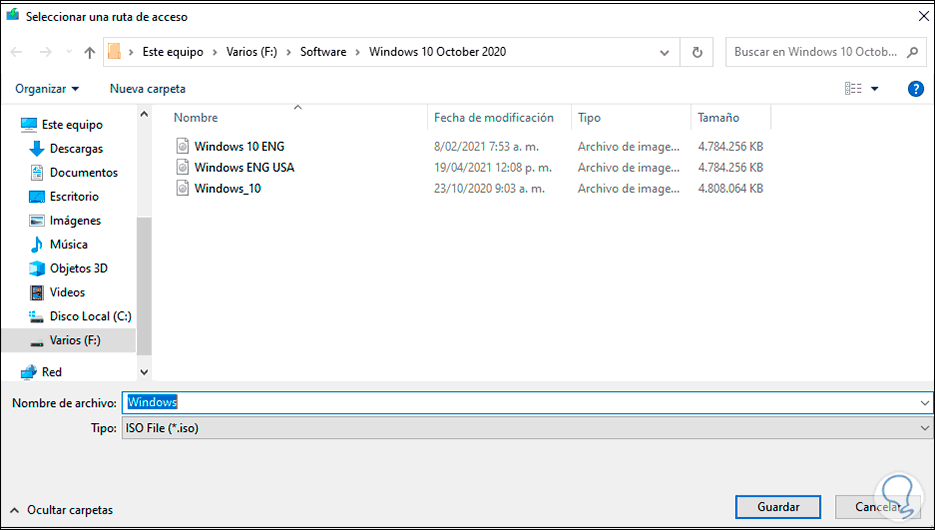Click the up arrow of sidebar scrollbar
Image resolution: width=935 pixels, height=530 pixels.
point(144,114)
